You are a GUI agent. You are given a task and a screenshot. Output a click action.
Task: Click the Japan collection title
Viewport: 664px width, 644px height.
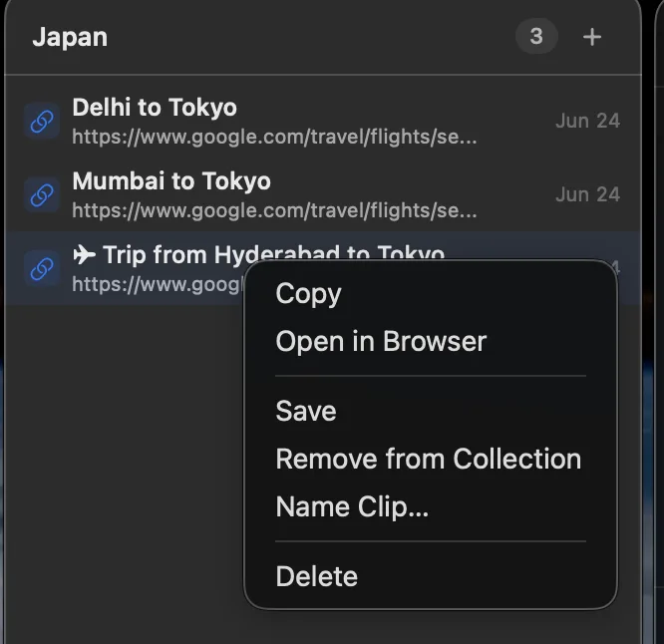click(71, 37)
